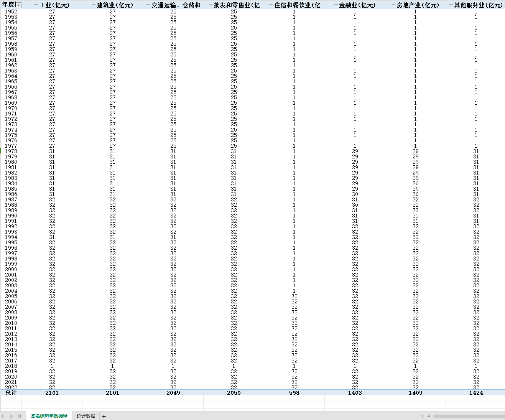Select the year row label 2018
Screen dimensions: 505x420
tap(11, 366)
